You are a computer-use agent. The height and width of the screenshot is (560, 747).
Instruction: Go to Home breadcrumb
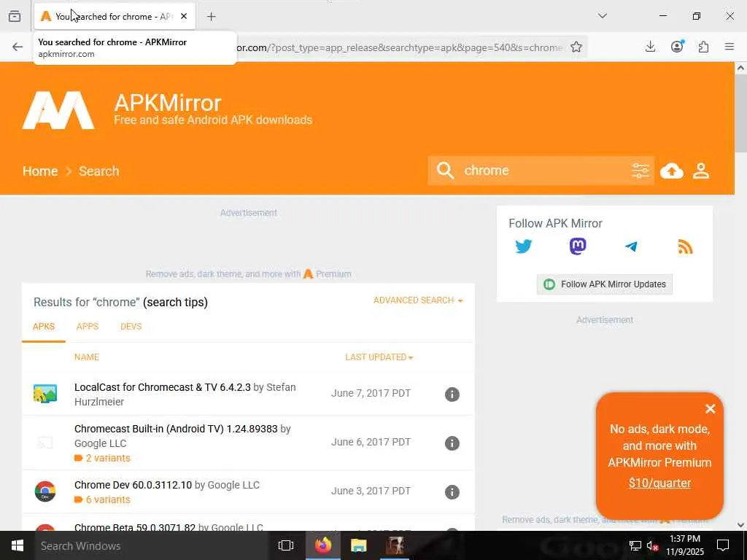tap(40, 171)
